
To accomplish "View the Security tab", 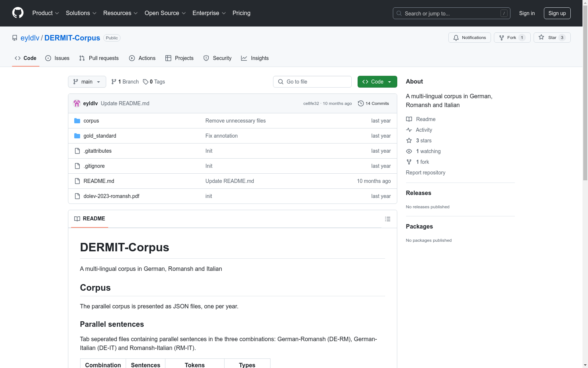I will click(218, 58).
